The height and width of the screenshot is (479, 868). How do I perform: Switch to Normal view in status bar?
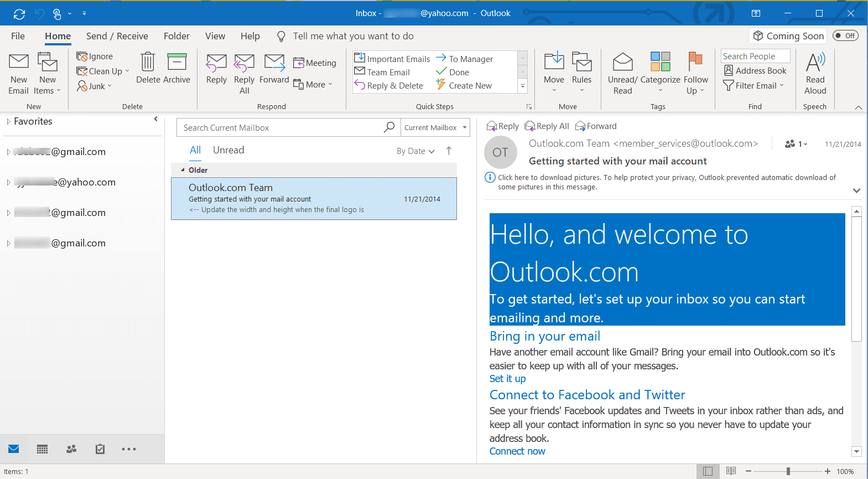point(708,471)
